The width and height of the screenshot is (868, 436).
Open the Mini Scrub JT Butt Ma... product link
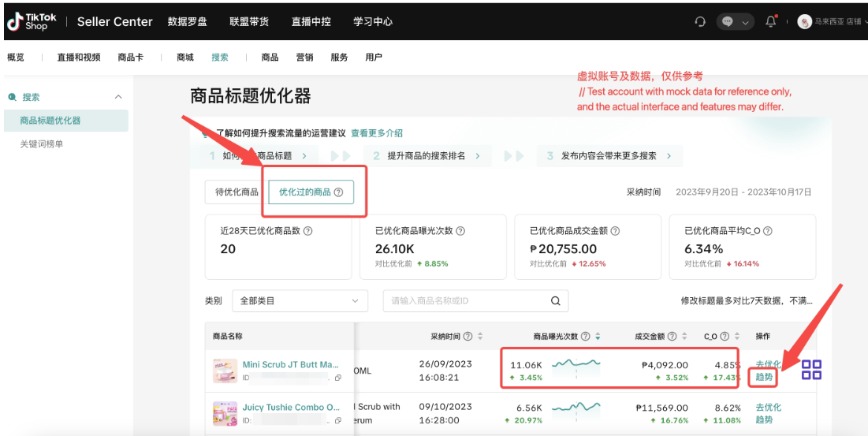tap(291, 364)
